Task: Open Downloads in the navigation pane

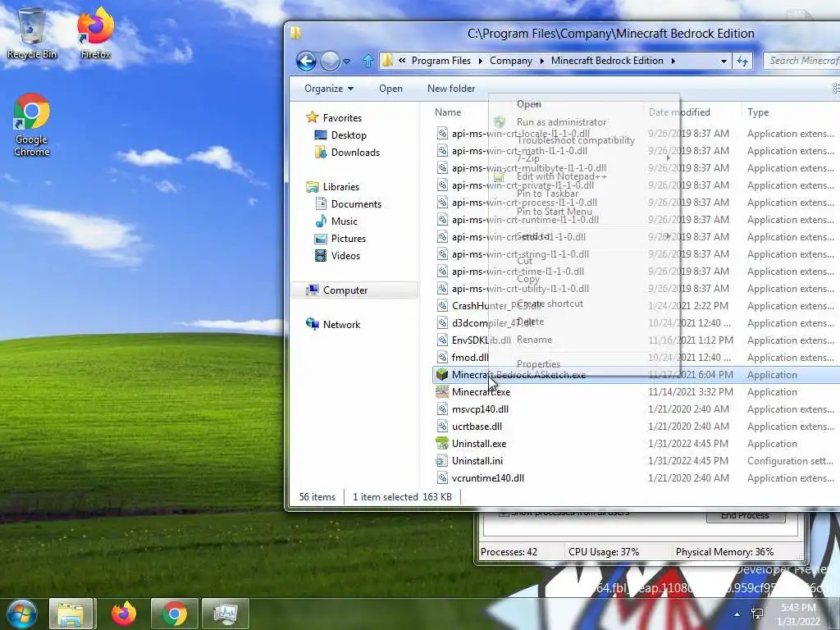Action: pyautogui.click(x=355, y=152)
